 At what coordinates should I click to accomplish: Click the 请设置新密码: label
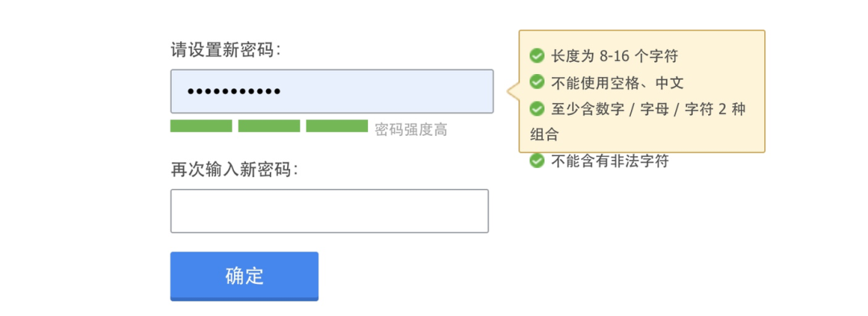(x=226, y=51)
